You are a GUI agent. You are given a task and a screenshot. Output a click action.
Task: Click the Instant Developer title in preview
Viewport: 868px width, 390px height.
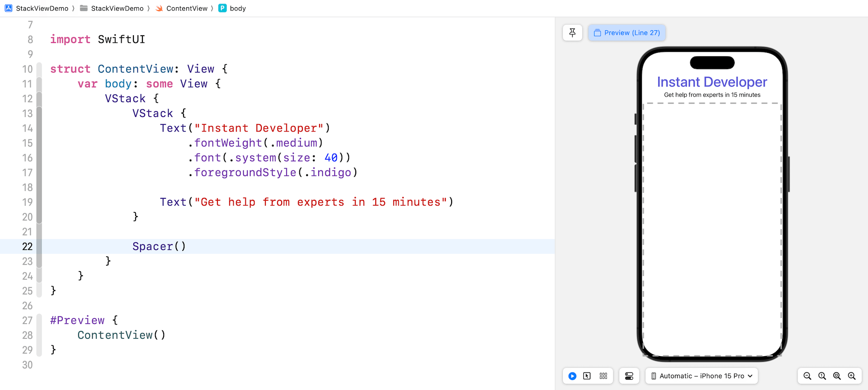click(712, 82)
